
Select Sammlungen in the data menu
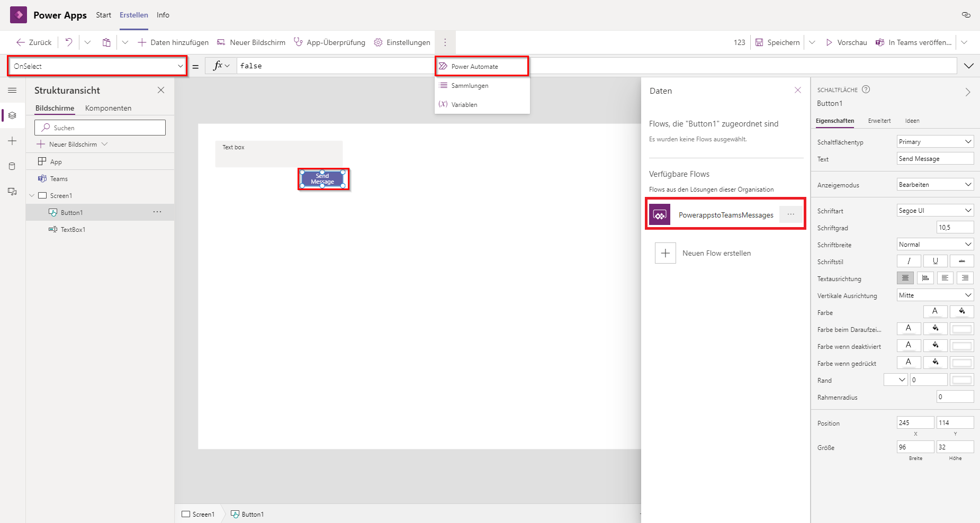pos(469,85)
